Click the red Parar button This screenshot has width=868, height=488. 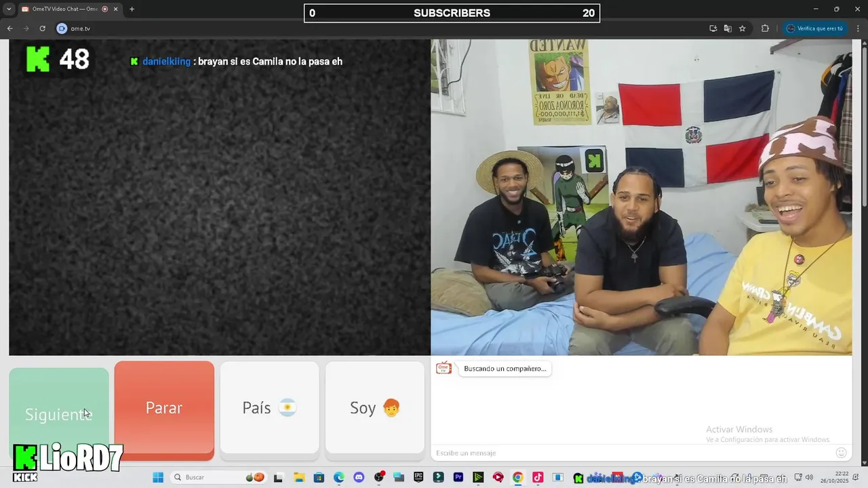pyautogui.click(x=164, y=409)
